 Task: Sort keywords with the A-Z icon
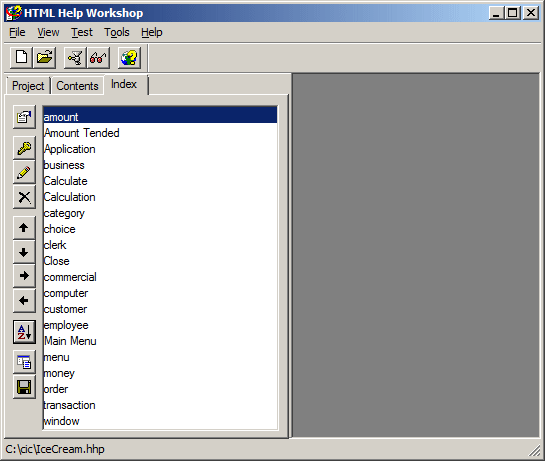(24, 332)
